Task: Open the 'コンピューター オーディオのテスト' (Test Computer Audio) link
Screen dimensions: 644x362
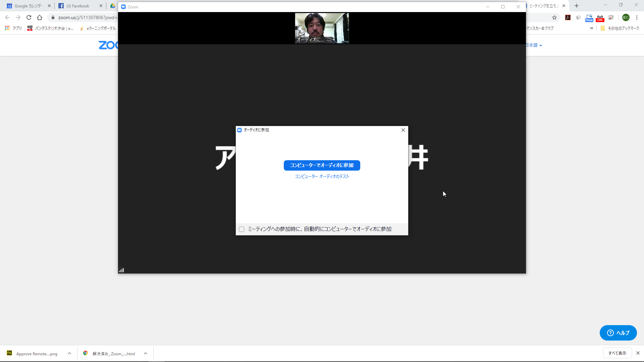Action: click(x=322, y=176)
